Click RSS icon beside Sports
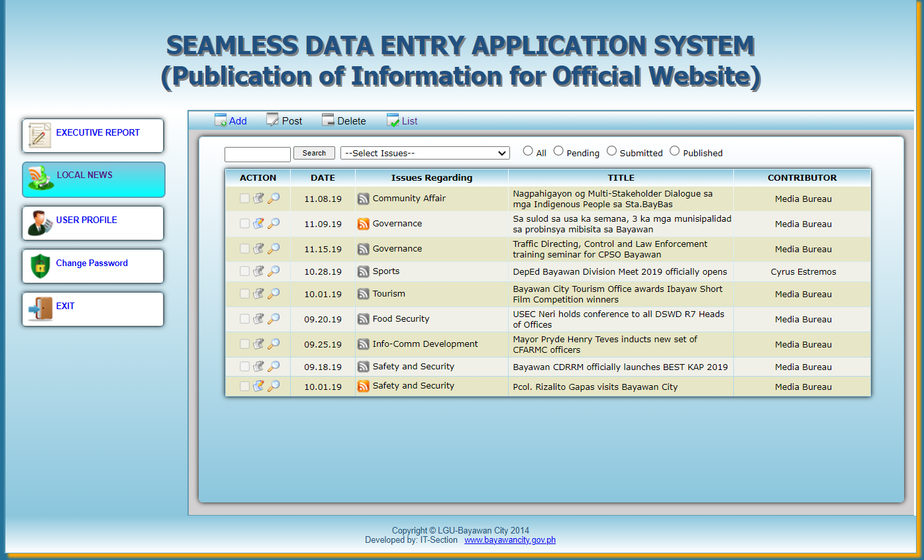This screenshot has height=560, width=924. [363, 271]
